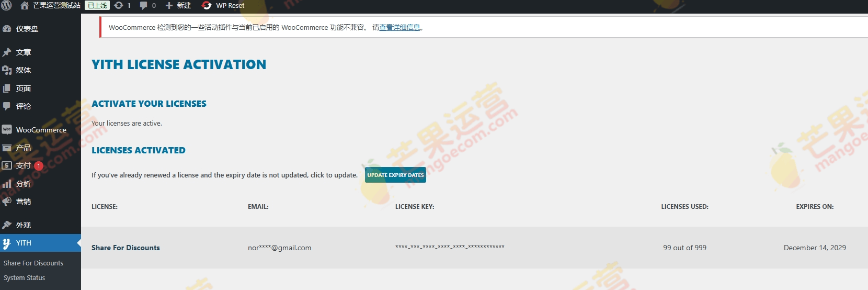
Task: Click the 99 out of 999 value
Action: pos(684,248)
